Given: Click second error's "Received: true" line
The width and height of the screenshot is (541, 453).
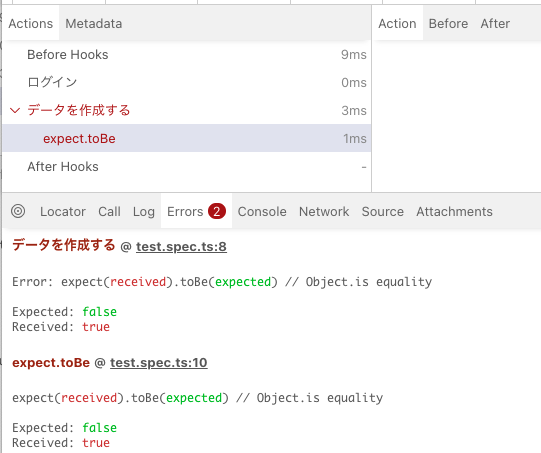Looking at the screenshot, I should [61, 443].
